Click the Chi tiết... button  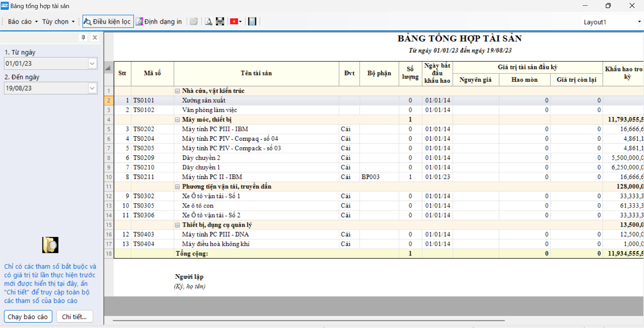75,317
